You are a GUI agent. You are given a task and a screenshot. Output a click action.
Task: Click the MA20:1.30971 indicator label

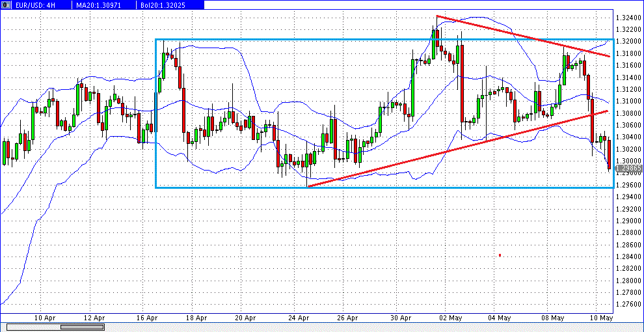click(100, 5)
